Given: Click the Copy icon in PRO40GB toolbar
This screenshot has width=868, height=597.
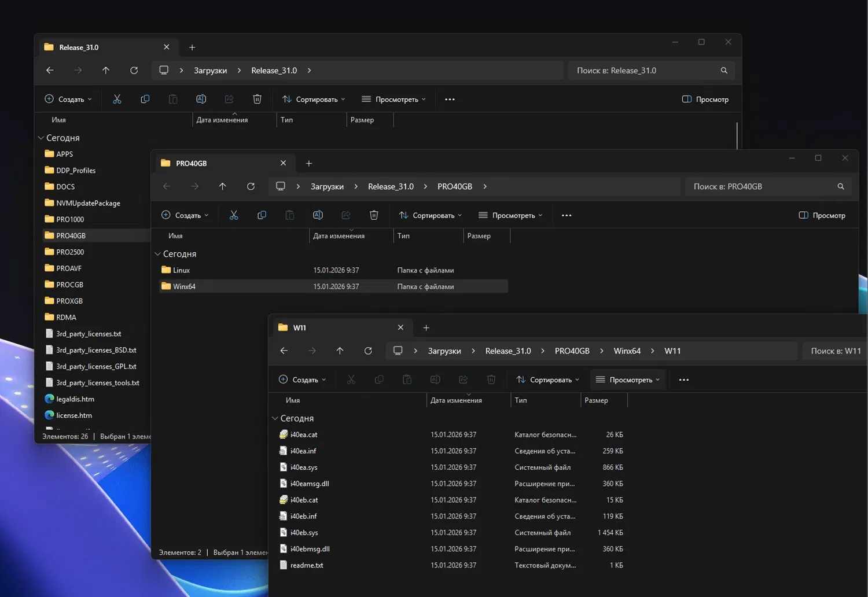Looking at the screenshot, I should (262, 215).
